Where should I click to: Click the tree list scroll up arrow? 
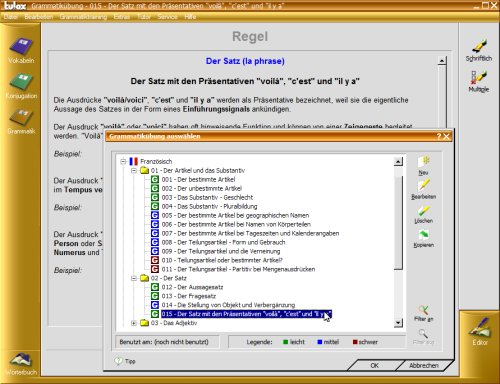(x=398, y=162)
